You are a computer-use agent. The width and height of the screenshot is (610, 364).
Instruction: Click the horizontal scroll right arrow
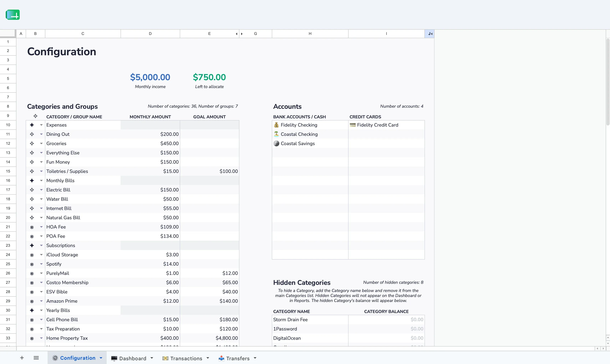pyautogui.click(x=603, y=348)
